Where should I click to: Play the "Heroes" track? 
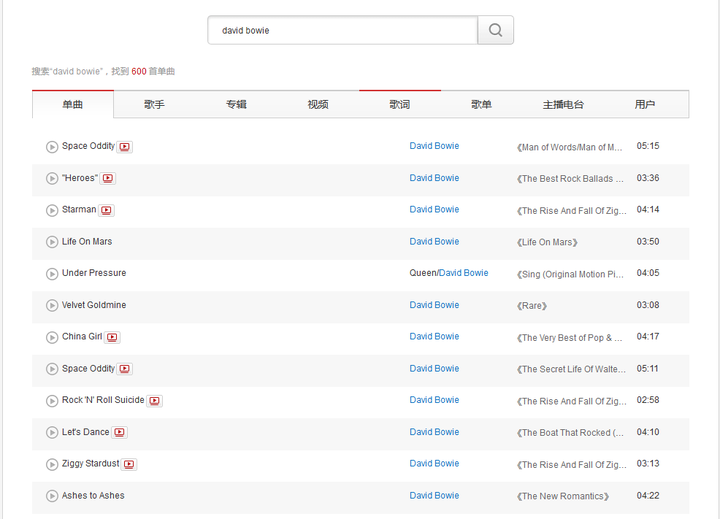pyautogui.click(x=52, y=178)
